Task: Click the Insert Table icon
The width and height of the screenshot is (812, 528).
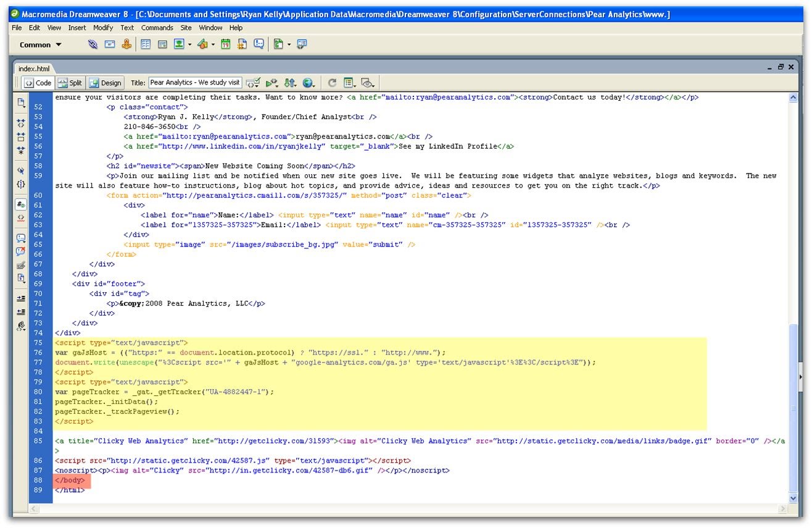Action: click(x=146, y=44)
